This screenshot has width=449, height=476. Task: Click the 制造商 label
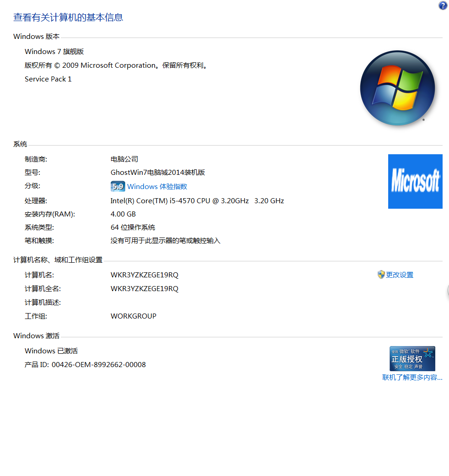pos(36,159)
